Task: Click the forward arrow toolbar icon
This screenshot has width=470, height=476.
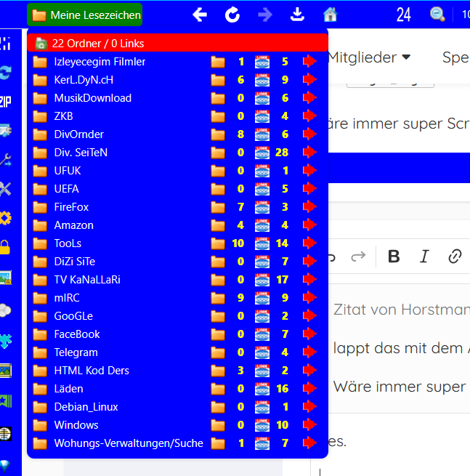Action: pyautogui.click(x=265, y=15)
